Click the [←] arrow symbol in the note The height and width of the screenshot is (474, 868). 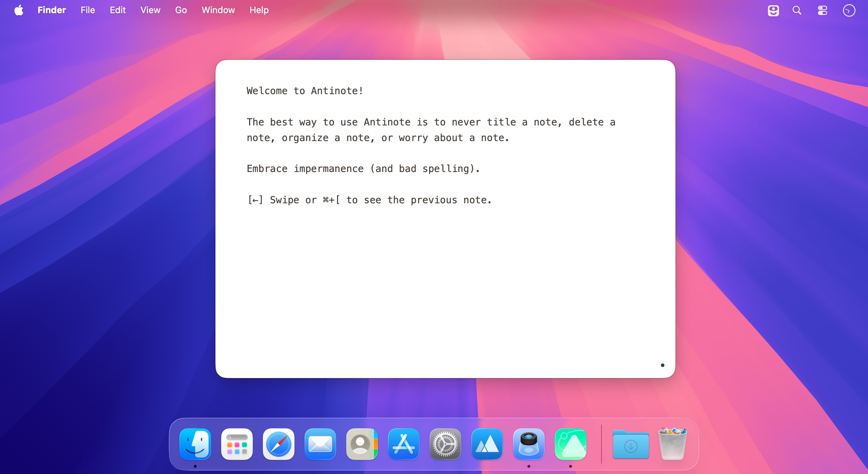click(x=255, y=200)
